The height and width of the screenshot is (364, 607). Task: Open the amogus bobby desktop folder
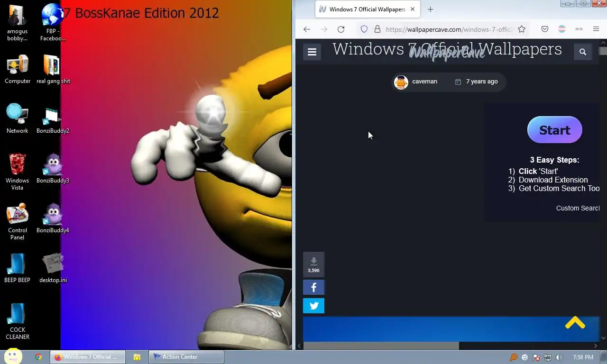coord(17,22)
